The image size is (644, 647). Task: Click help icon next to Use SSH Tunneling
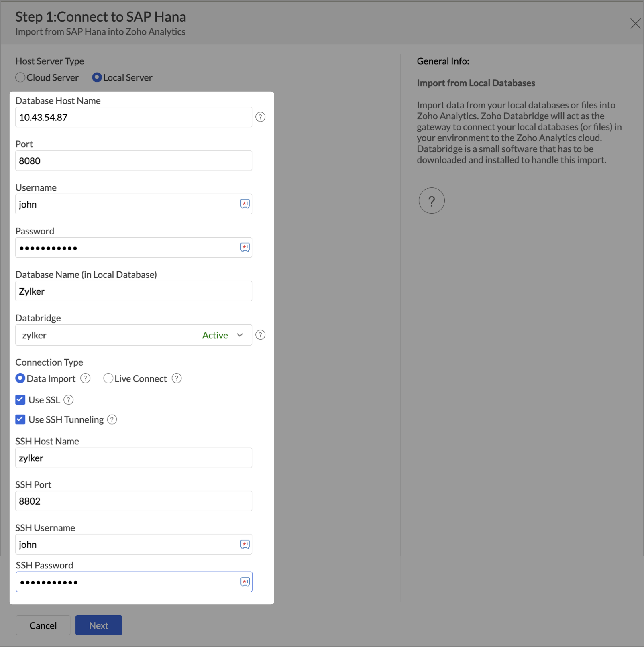pos(112,419)
